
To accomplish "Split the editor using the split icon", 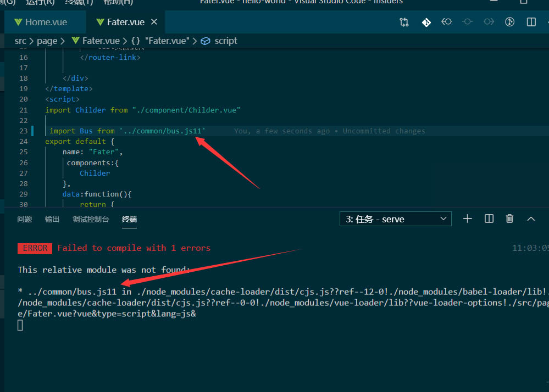I will (530, 22).
